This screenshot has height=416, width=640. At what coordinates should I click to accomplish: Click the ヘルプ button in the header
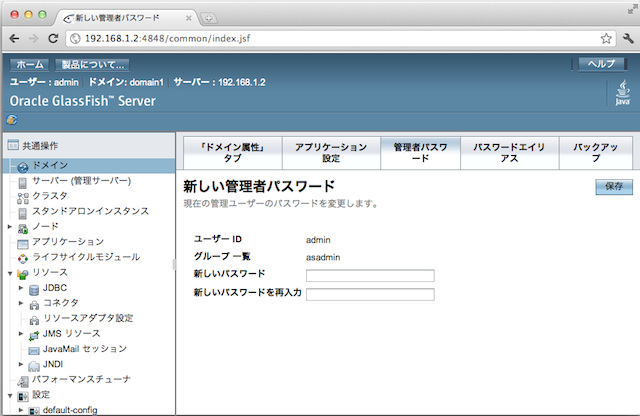(x=602, y=64)
